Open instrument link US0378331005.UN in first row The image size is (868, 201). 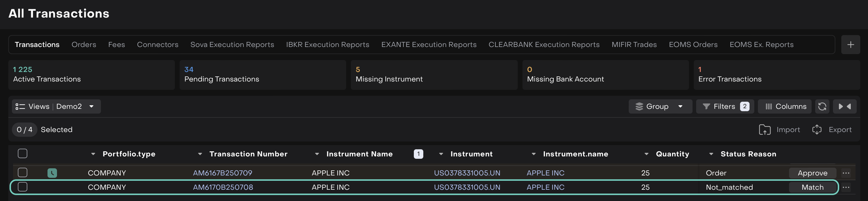click(x=467, y=173)
